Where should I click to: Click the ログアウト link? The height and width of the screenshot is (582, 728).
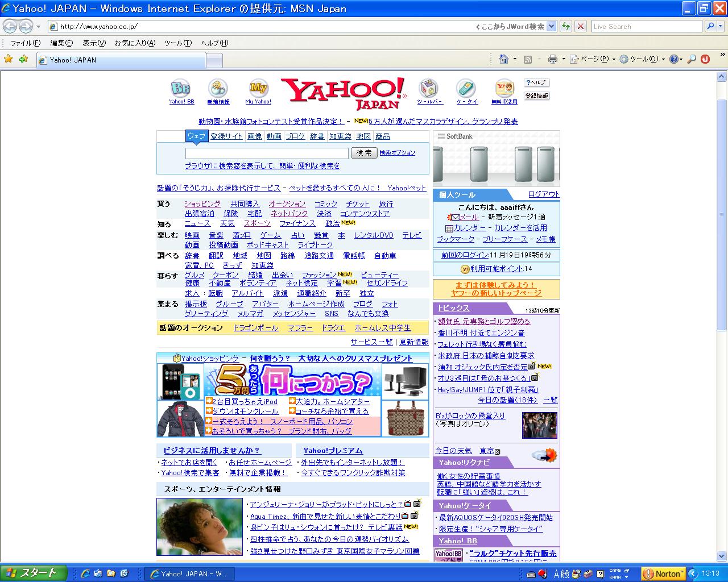[x=544, y=194]
